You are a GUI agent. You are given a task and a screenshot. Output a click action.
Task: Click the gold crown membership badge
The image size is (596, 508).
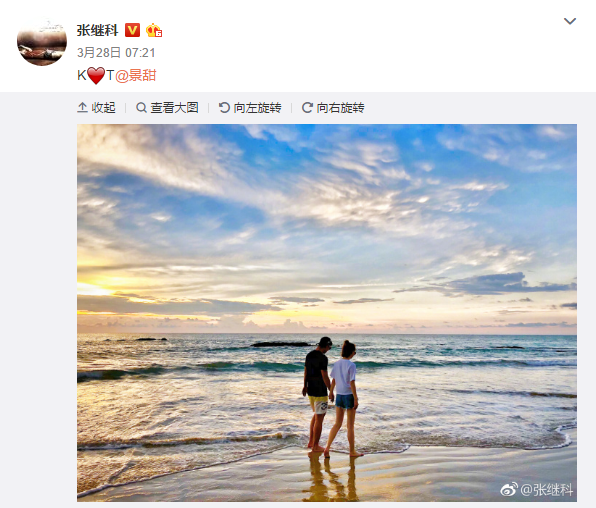point(154,30)
